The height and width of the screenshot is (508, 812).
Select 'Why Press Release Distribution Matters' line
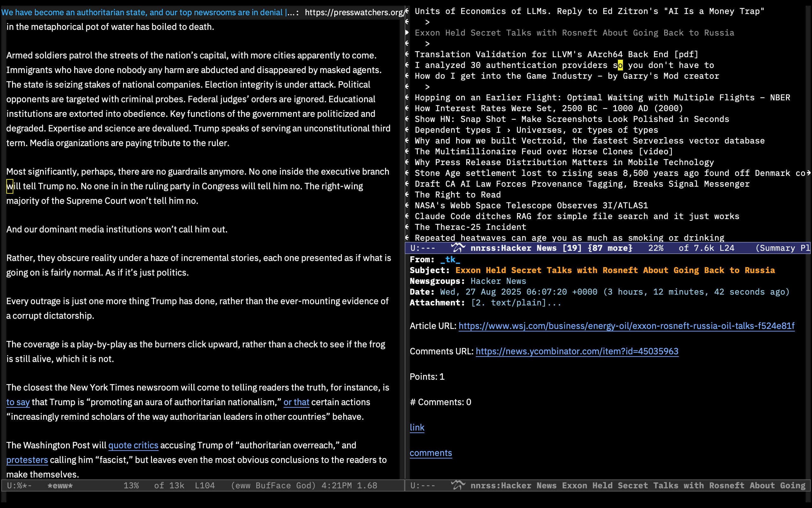point(564,162)
